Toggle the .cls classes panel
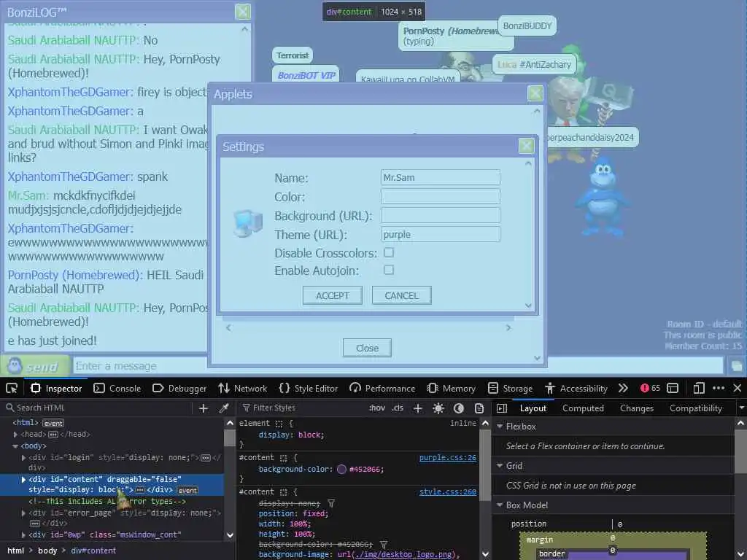Image resolution: width=747 pixels, height=560 pixels. (398, 408)
